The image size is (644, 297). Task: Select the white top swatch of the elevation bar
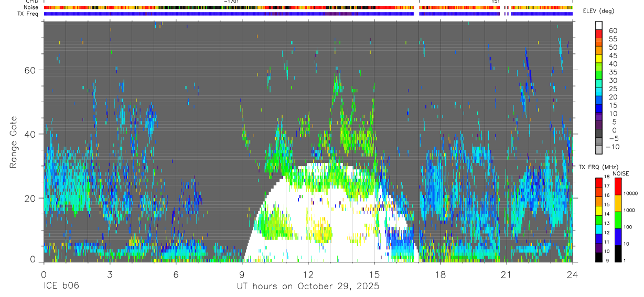tap(599, 25)
